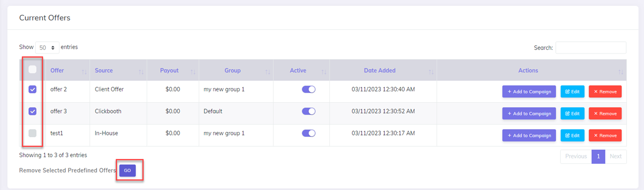The image size is (644, 190).
Task: Go to Next page
Action: [x=615, y=156]
